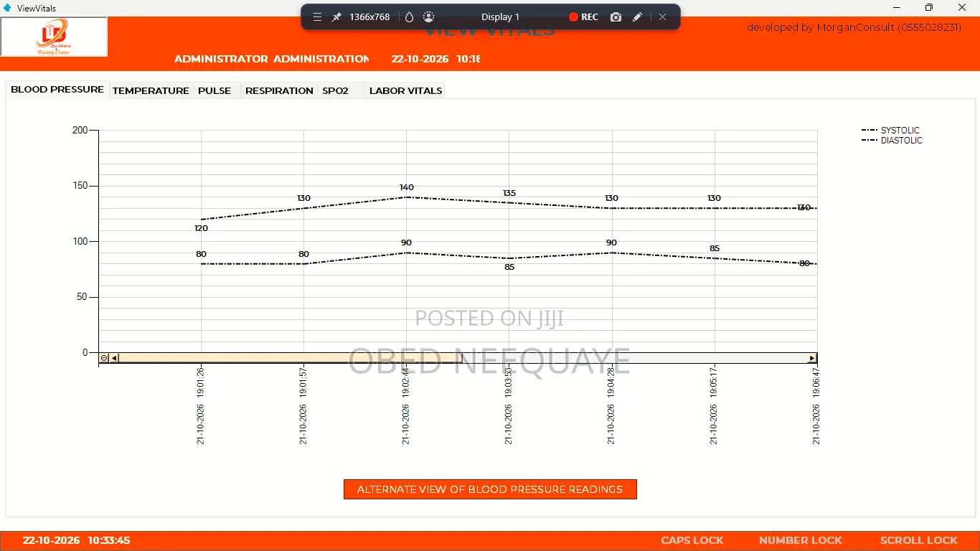This screenshot has height=551, width=980.
Task: Restore down the ViewVitals window
Action: [x=929, y=8]
